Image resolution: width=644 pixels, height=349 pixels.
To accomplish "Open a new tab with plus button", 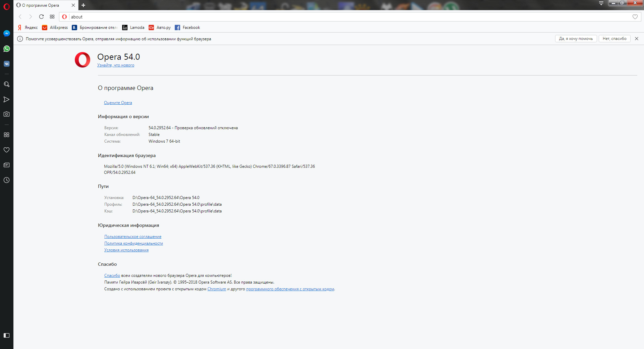I will (x=83, y=5).
